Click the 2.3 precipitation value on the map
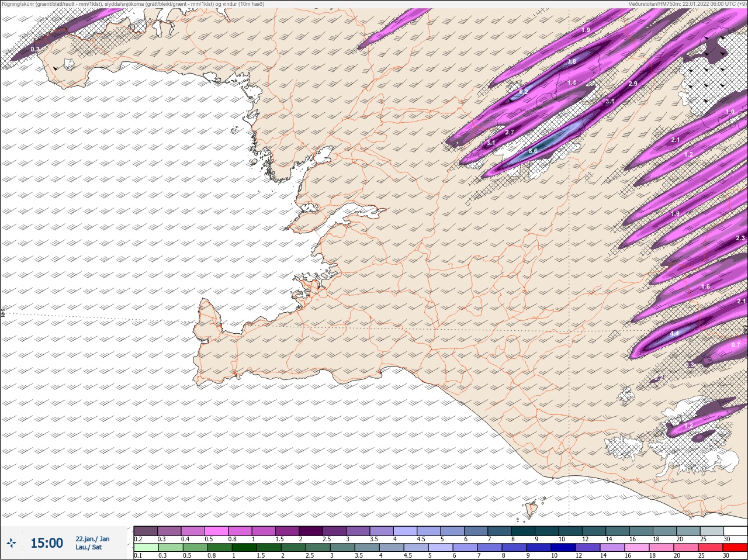The image size is (748, 560). point(740,238)
